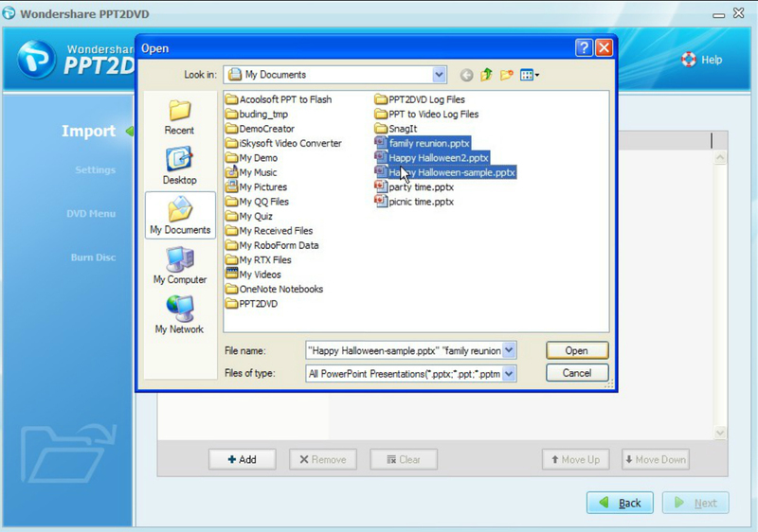This screenshot has height=532, width=758.
Task: Open the Help lifebuoy link
Action: point(701,60)
